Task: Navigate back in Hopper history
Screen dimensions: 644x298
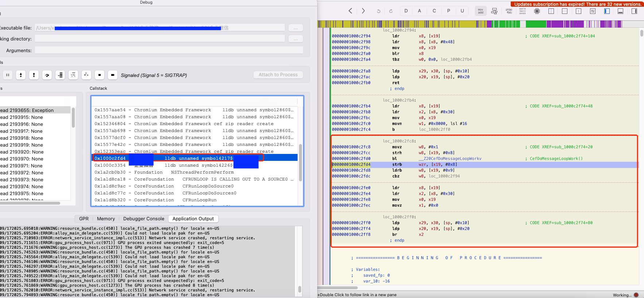Action: [350, 11]
